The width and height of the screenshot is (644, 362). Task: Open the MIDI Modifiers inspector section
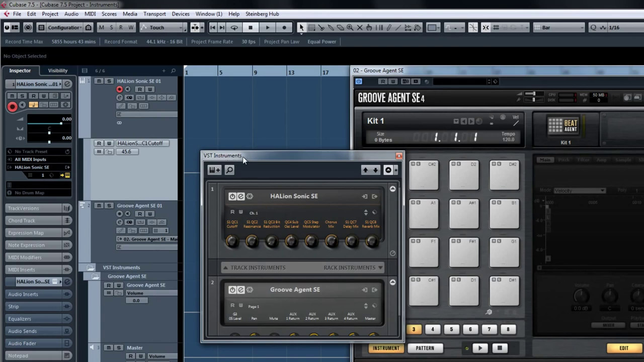pyautogui.click(x=39, y=257)
